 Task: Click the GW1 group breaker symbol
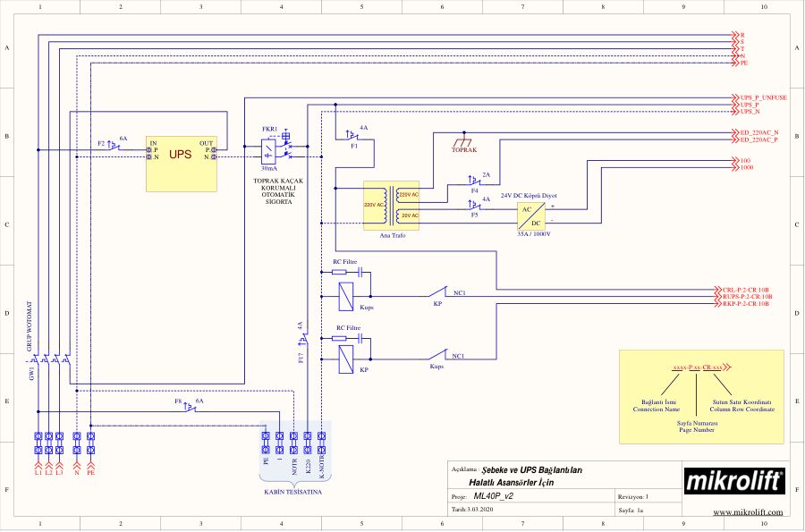(x=50, y=359)
